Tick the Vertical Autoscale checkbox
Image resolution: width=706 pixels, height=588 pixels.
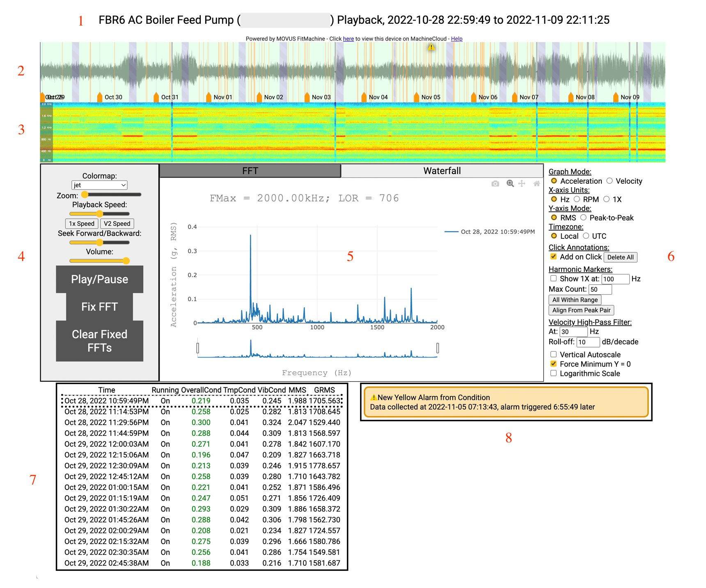(553, 354)
